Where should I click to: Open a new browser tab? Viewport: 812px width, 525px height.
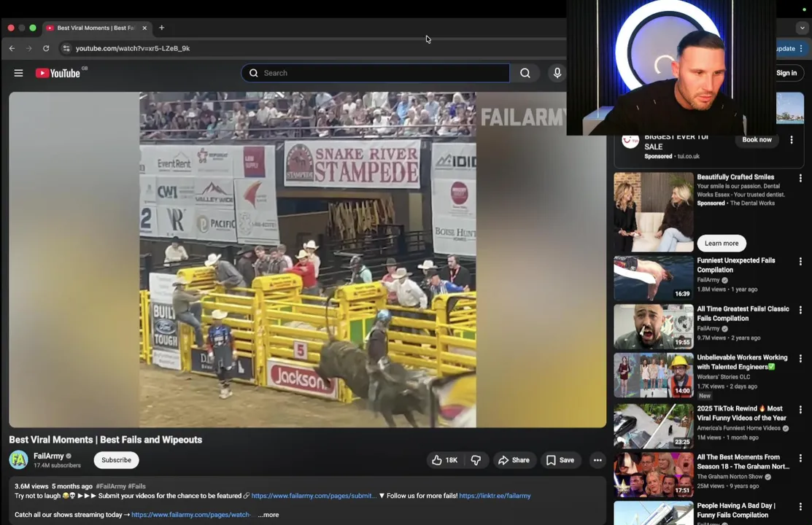161,28
